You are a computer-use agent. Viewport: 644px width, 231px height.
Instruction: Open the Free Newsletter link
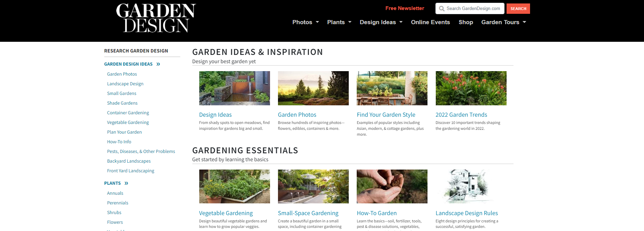(x=405, y=8)
